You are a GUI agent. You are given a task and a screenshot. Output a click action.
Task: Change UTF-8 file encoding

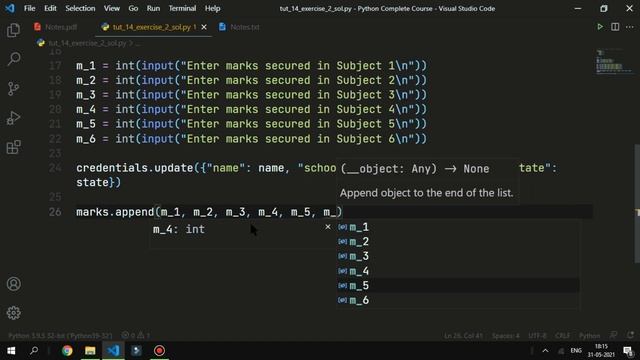click(x=537, y=336)
